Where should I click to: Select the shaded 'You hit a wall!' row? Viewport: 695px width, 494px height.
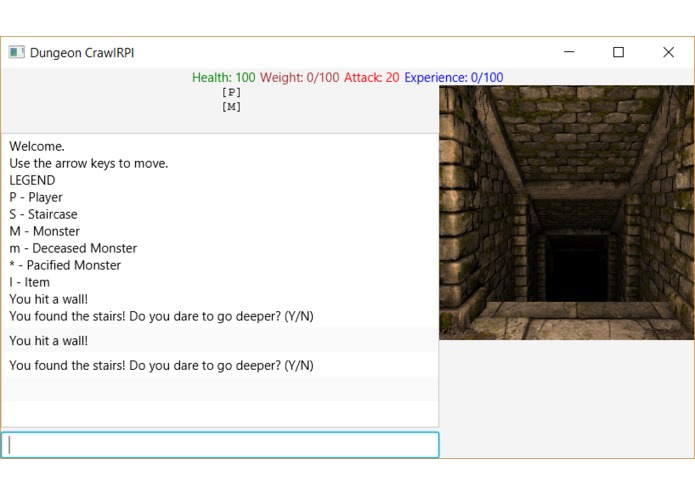tap(220, 340)
